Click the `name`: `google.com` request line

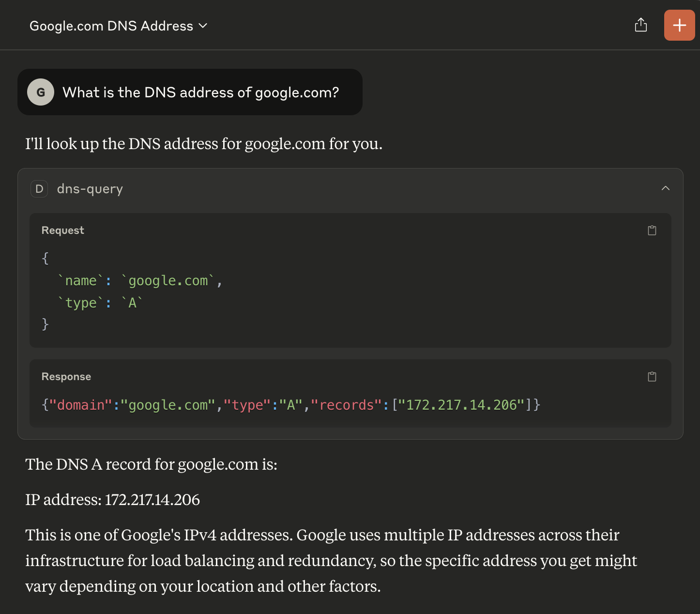tap(140, 281)
